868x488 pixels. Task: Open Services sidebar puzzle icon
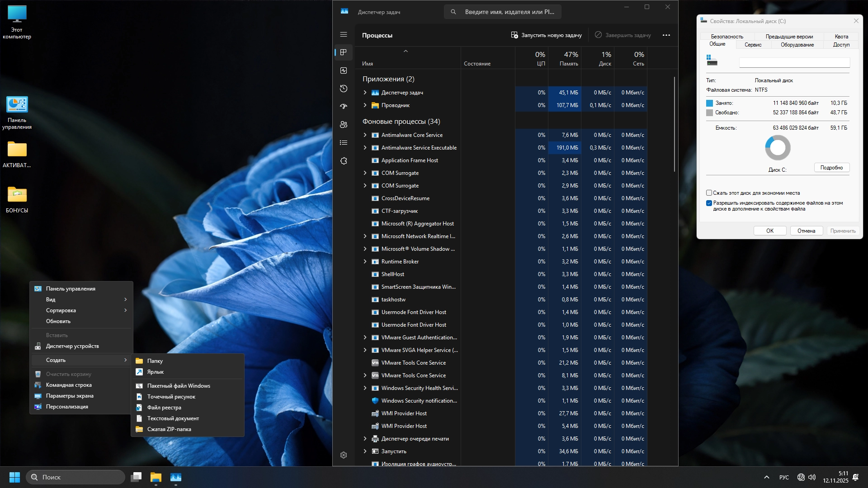click(344, 161)
